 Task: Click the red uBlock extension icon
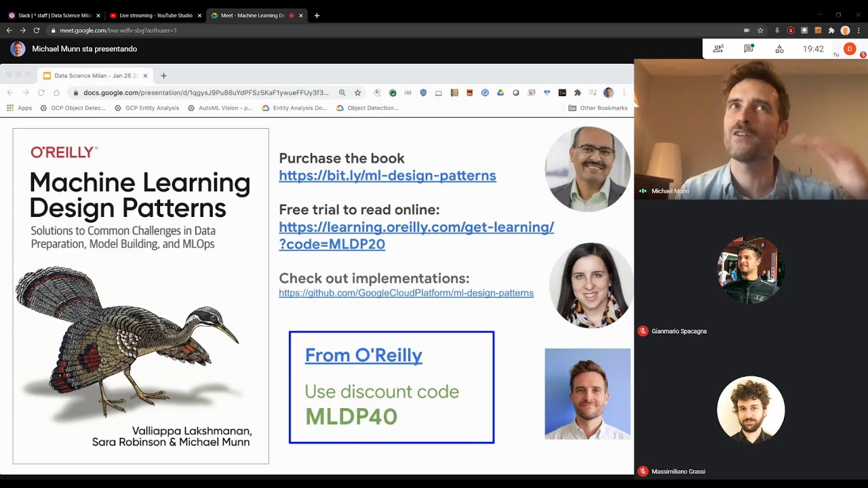[x=791, y=30]
